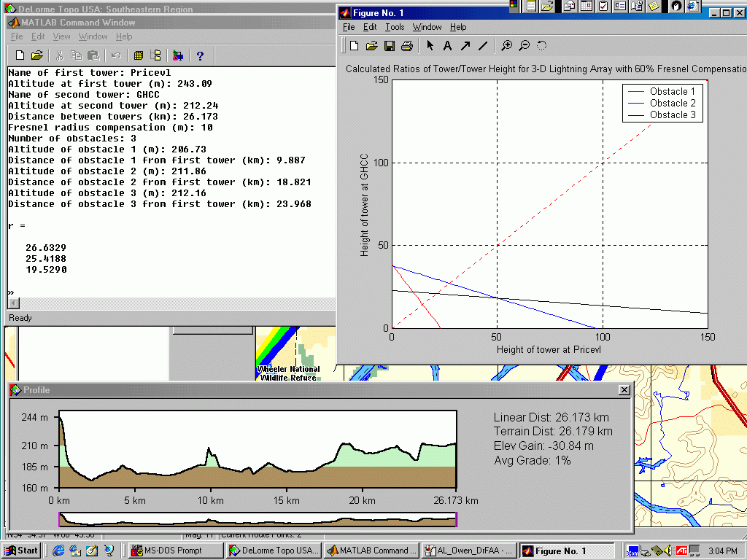
Task: Open Help menu in Figure No. 1
Action: coord(458,27)
